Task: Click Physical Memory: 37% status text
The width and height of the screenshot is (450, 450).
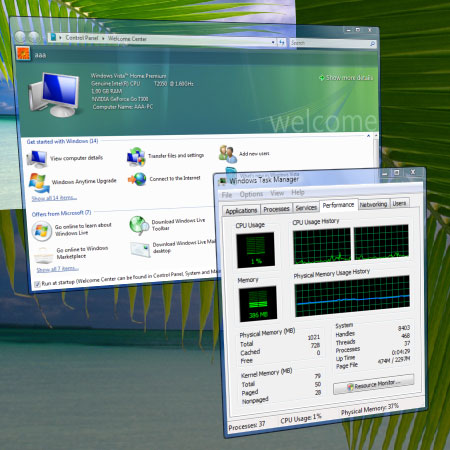Action: pyautogui.click(x=369, y=409)
